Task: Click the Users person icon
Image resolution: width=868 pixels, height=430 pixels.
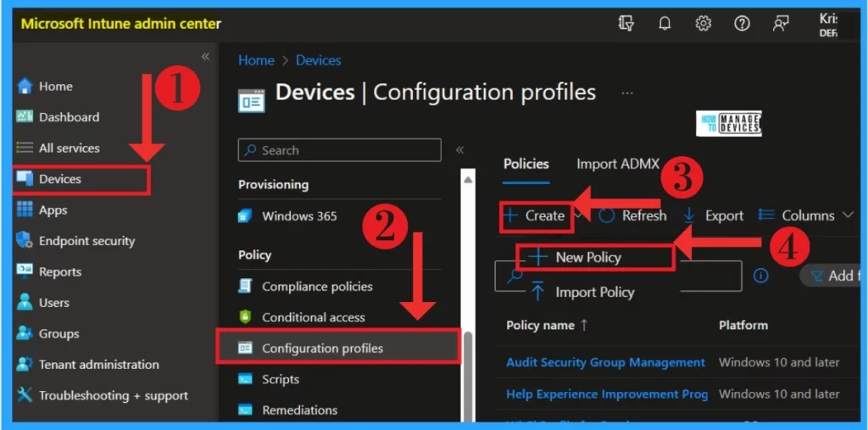Action: click(x=25, y=303)
